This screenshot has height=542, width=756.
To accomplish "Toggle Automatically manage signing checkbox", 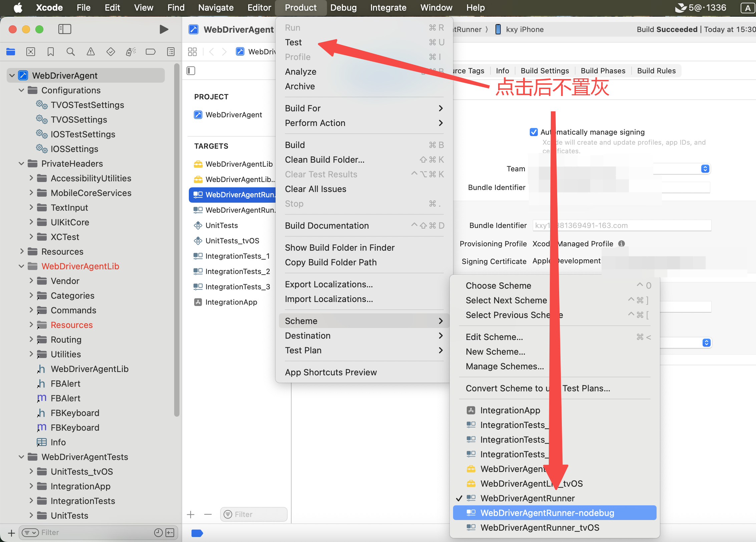I will (x=534, y=132).
